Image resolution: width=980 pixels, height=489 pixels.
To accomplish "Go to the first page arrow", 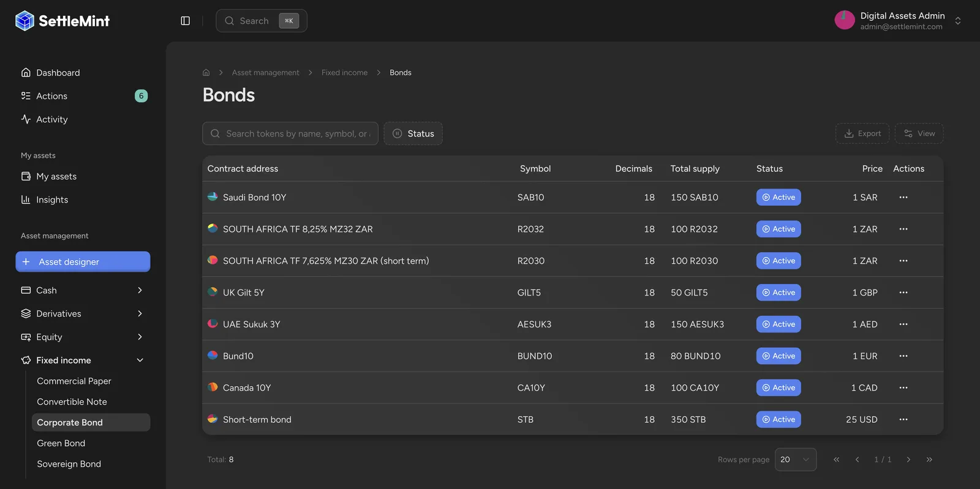I will coord(837,460).
